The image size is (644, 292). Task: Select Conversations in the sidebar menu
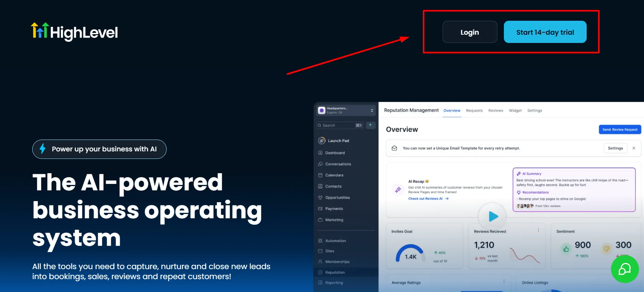[338, 164]
